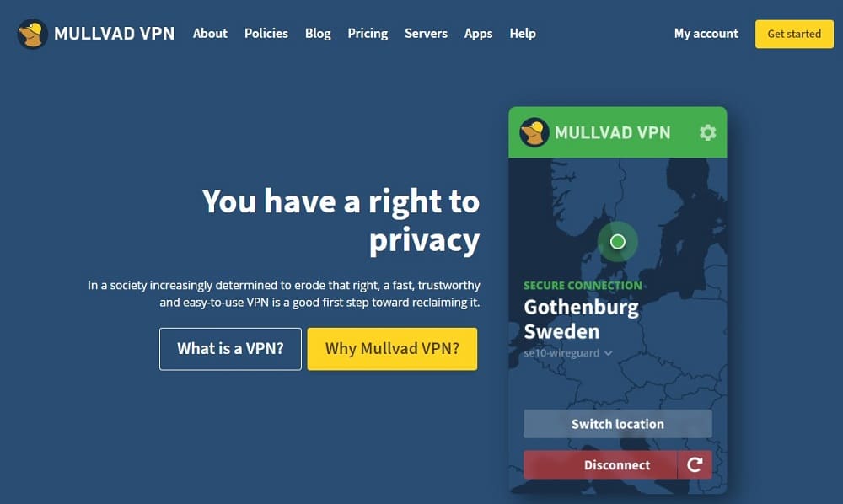The image size is (843, 504).
Task: Click the Switch location button
Action: 618,424
